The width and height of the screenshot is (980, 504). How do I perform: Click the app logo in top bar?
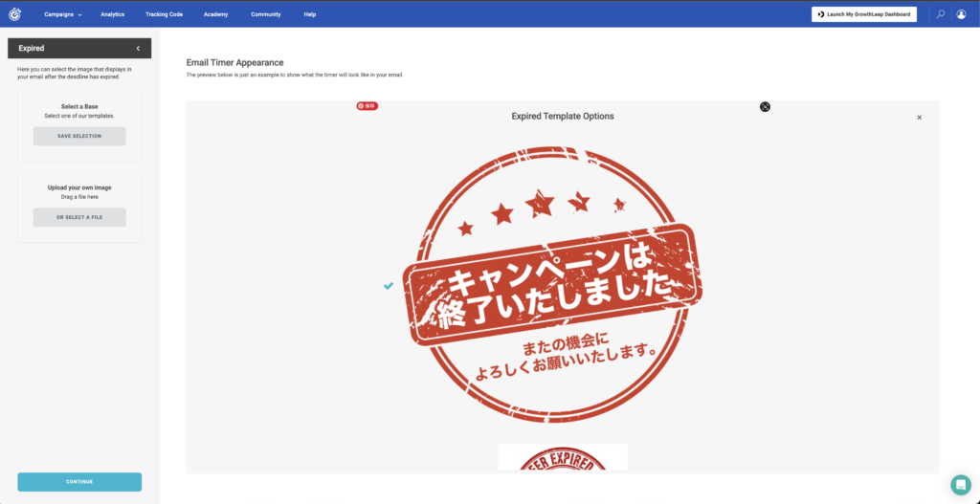click(15, 13)
